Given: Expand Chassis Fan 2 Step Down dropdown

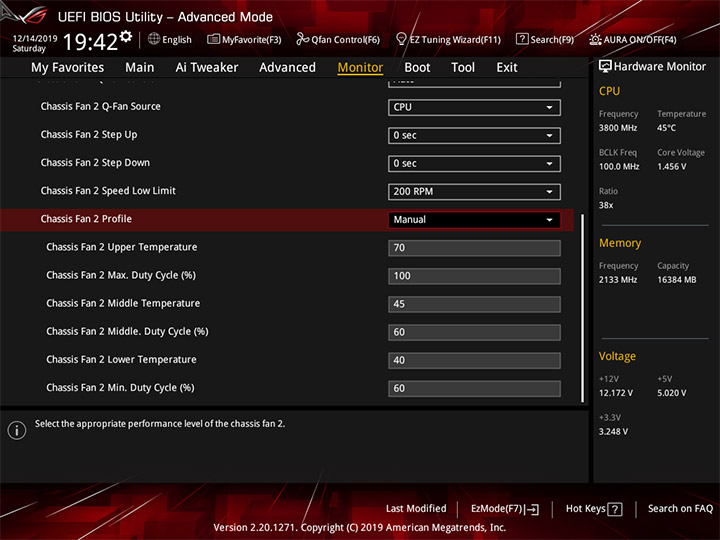Looking at the screenshot, I should coord(474,163).
